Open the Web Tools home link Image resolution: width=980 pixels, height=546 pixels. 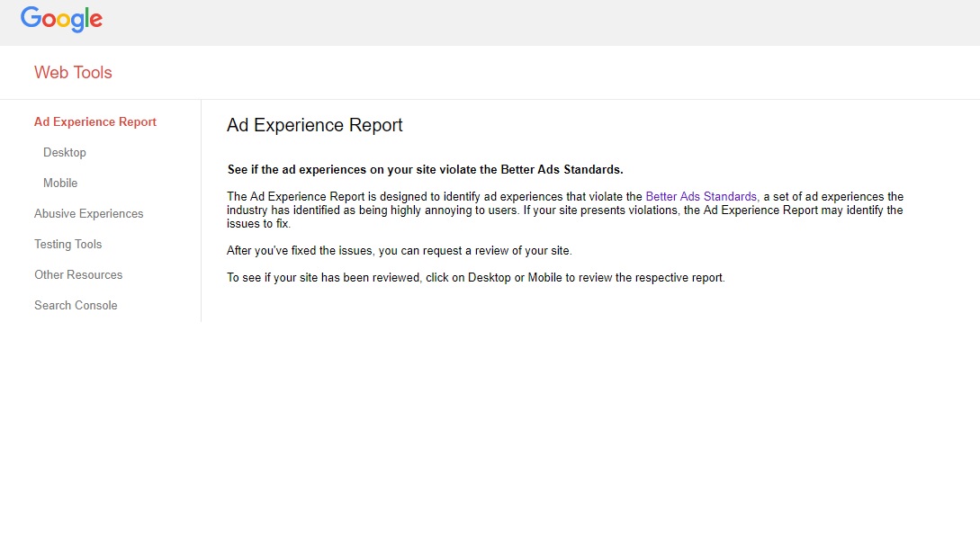coord(73,73)
